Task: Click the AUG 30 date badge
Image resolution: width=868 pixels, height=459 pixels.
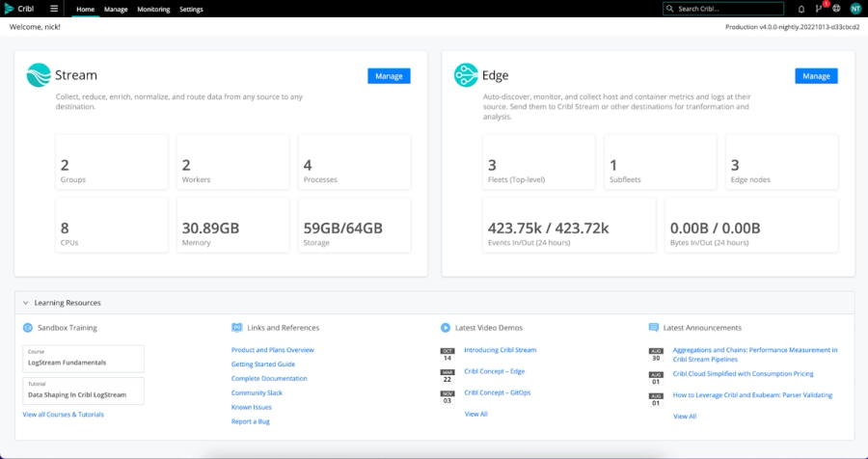Action: (656, 355)
